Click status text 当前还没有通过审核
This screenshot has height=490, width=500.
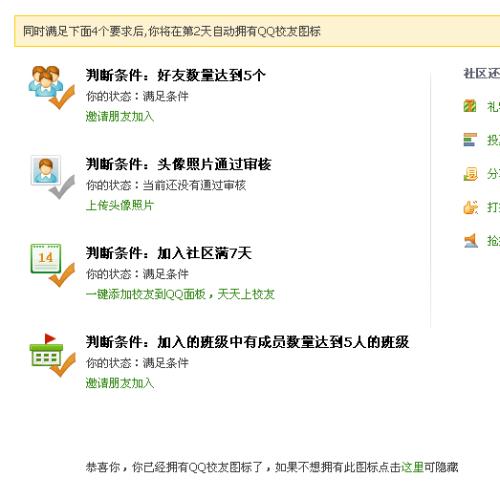[194, 185]
